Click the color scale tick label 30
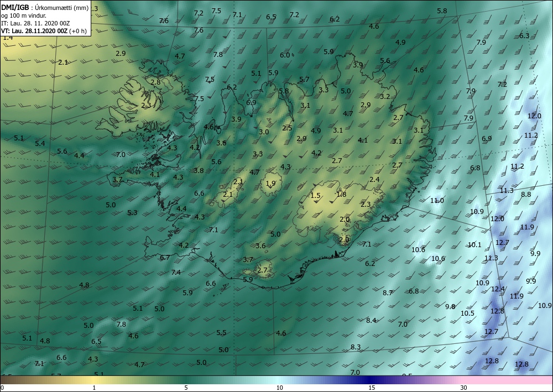This screenshot has width=553, height=392. click(x=463, y=388)
